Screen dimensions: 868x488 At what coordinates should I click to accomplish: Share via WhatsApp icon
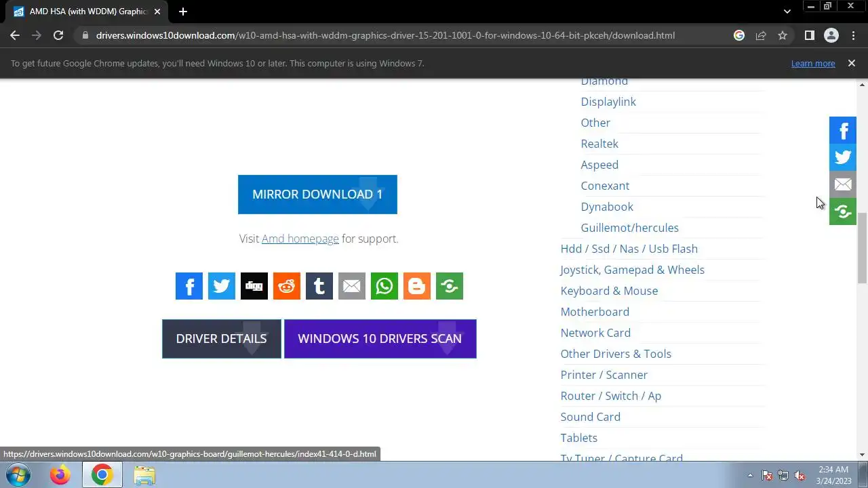[x=384, y=286]
